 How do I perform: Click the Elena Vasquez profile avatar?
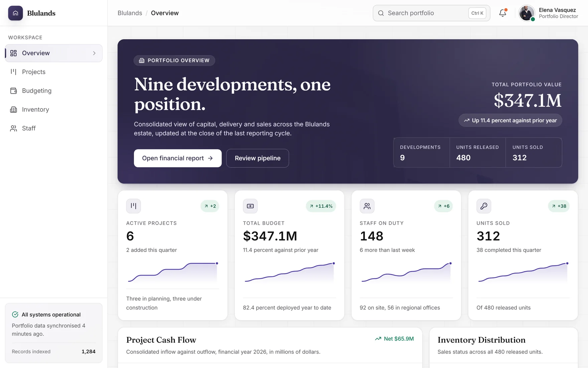(x=527, y=13)
